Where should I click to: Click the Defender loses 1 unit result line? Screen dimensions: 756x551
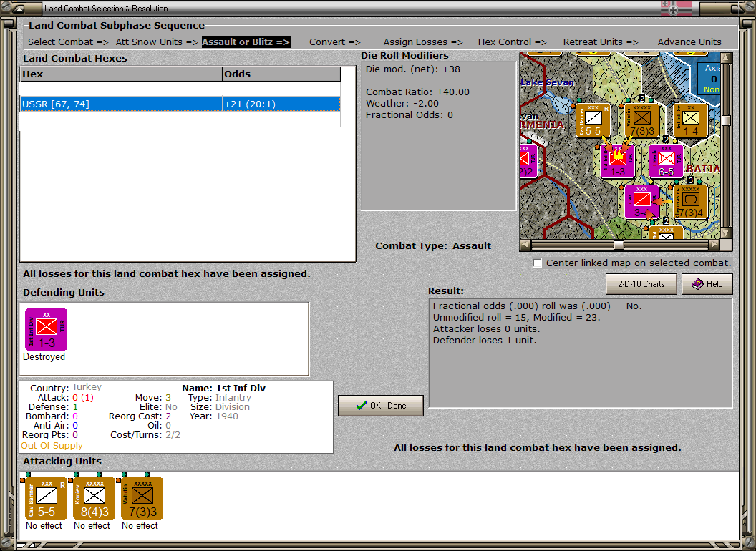tap(485, 341)
